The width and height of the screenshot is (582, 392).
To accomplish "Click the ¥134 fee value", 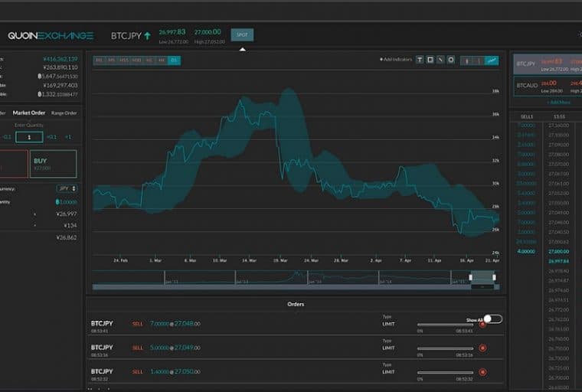I will pyautogui.click(x=70, y=225).
